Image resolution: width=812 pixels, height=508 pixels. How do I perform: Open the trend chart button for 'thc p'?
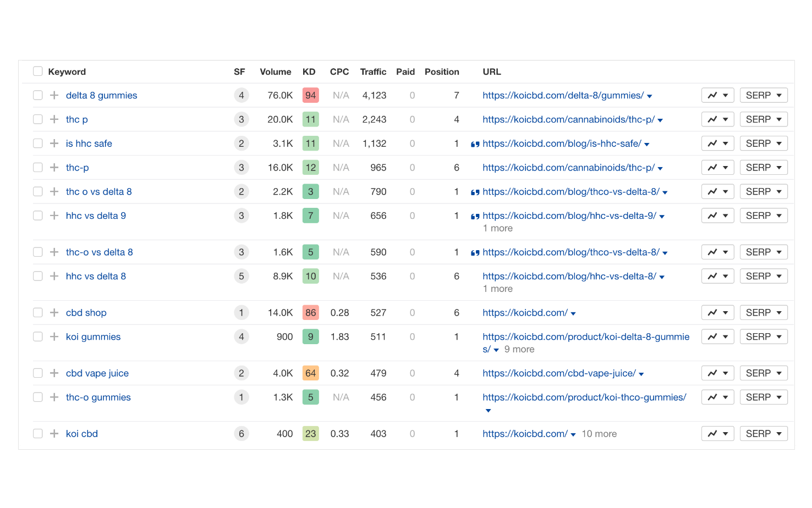tap(718, 119)
